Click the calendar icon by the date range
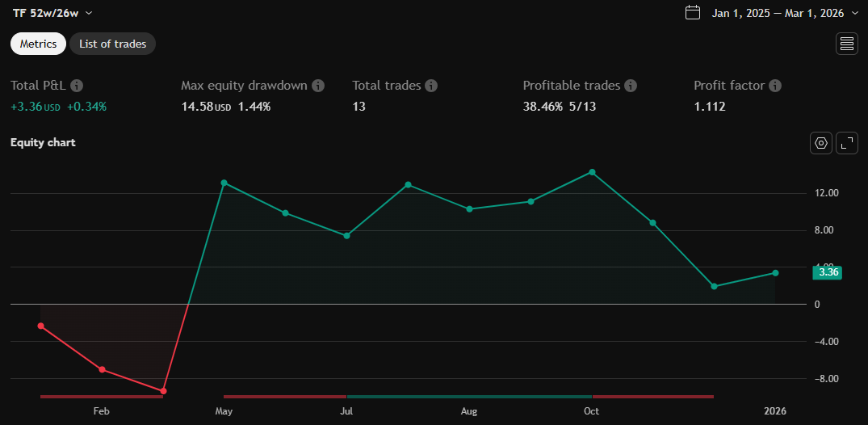 pyautogui.click(x=692, y=13)
